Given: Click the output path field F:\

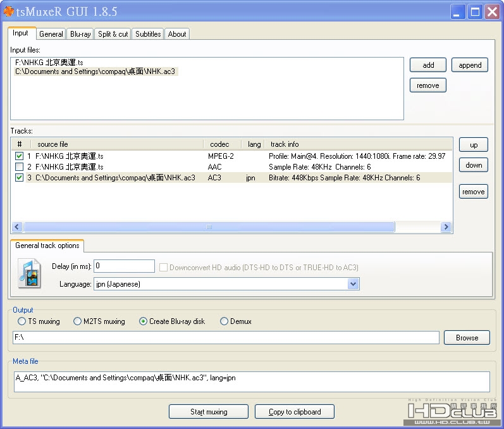Looking at the screenshot, I should tap(226, 337).
